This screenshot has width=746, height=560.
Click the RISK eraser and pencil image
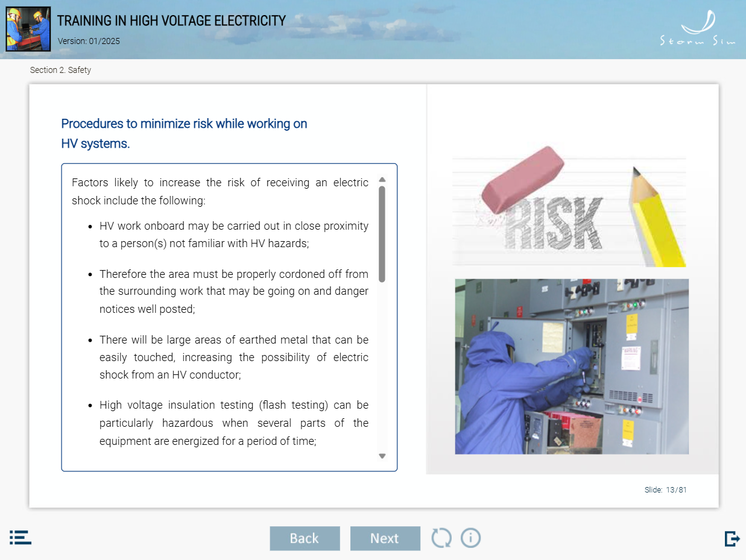click(x=569, y=206)
